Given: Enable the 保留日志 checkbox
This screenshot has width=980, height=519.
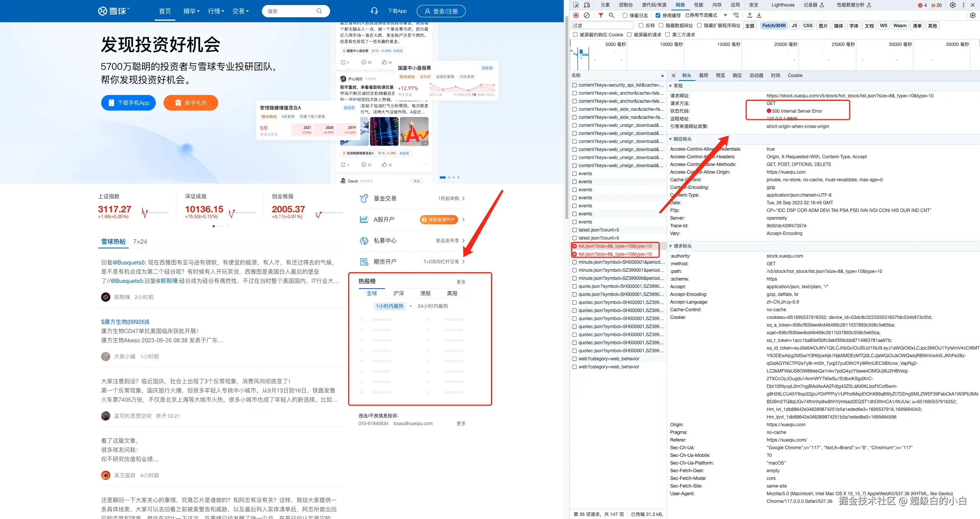Looking at the screenshot, I should pyautogui.click(x=625, y=15).
